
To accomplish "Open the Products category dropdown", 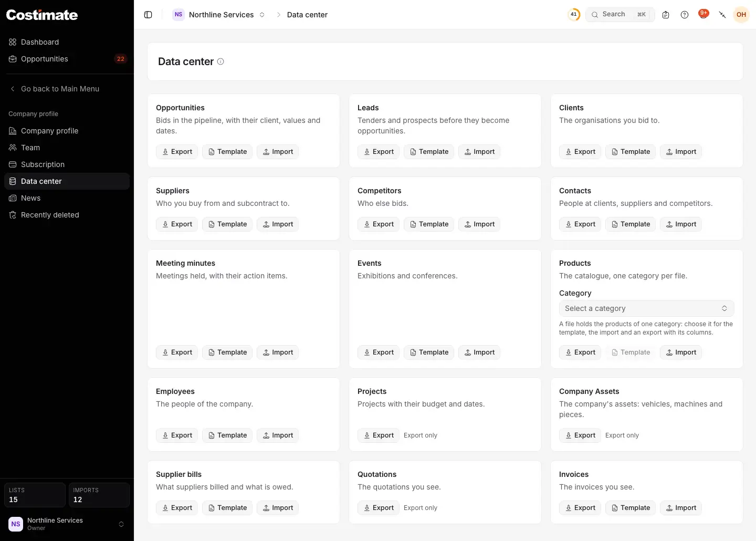I will click(x=646, y=308).
